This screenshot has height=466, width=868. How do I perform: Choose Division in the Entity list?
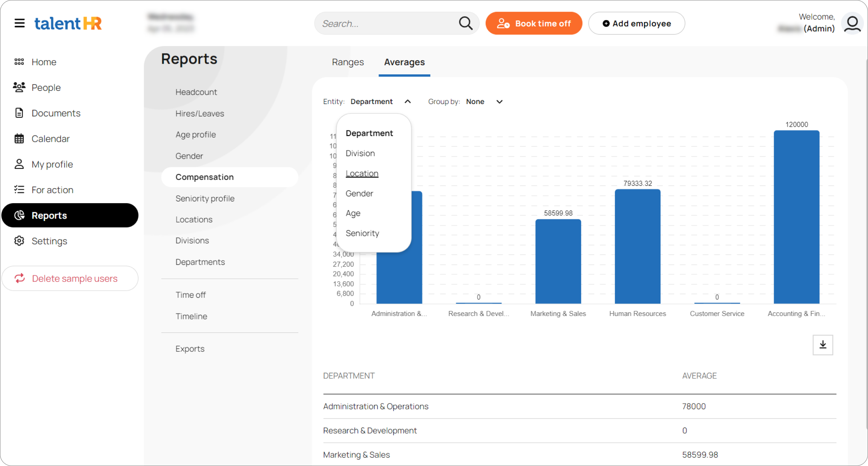[360, 153]
